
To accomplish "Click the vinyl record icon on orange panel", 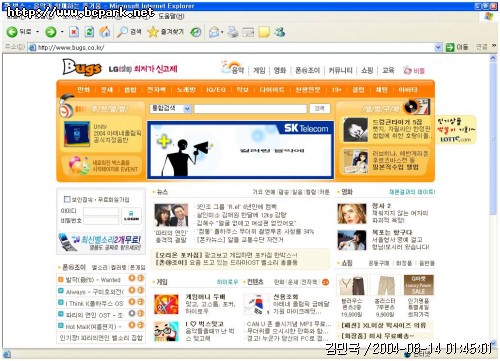I will tap(411, 107).
